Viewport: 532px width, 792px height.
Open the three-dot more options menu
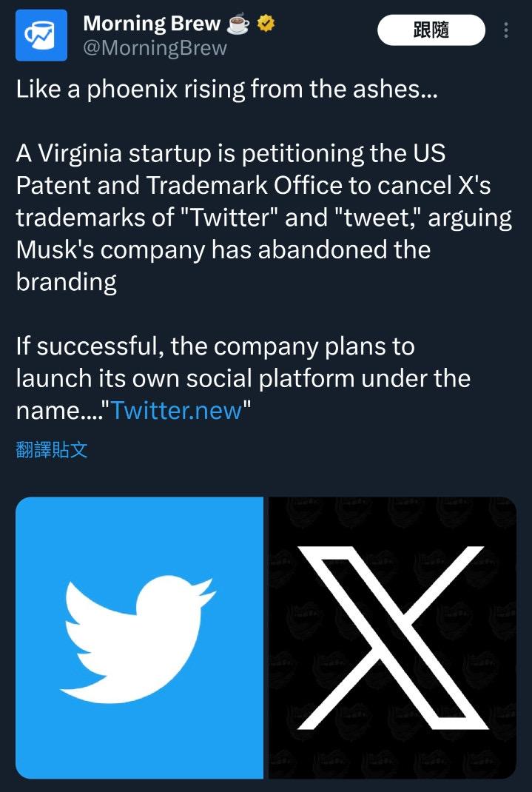click(506, 30)
